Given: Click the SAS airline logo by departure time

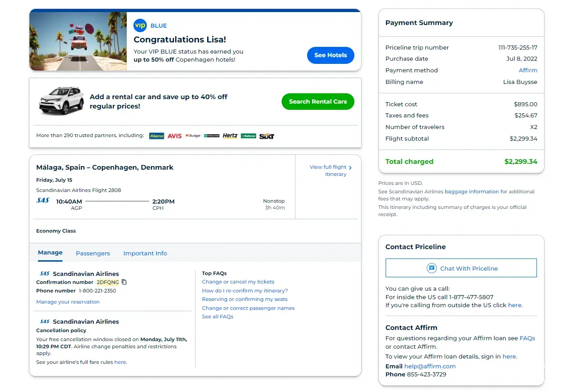Looking at the screenshot, I should (43, 201).
